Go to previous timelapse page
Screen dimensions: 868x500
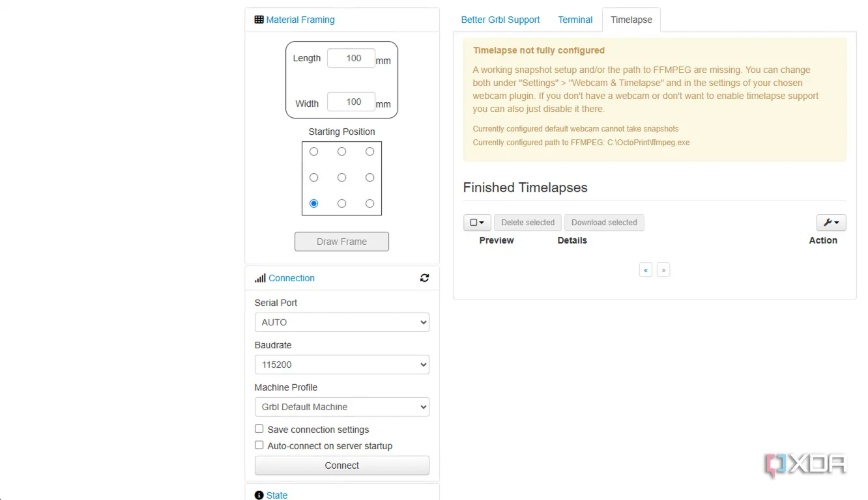pyautogui.click(x=646, y=270)
